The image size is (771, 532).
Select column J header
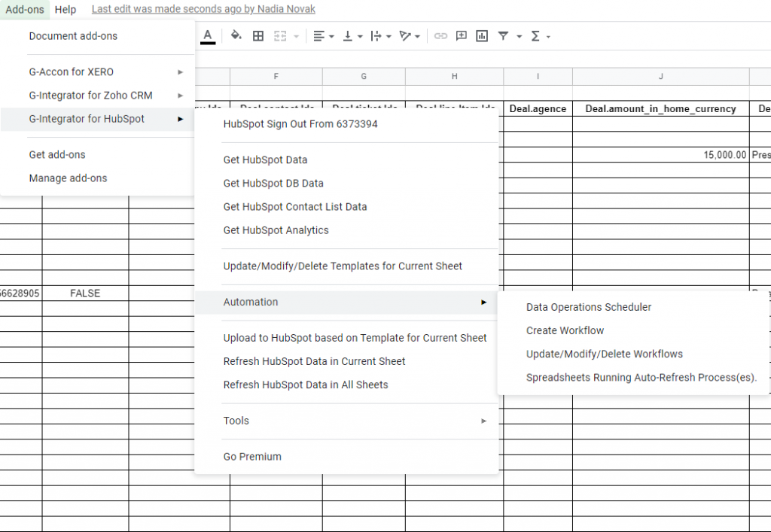[x=661, y=77]
